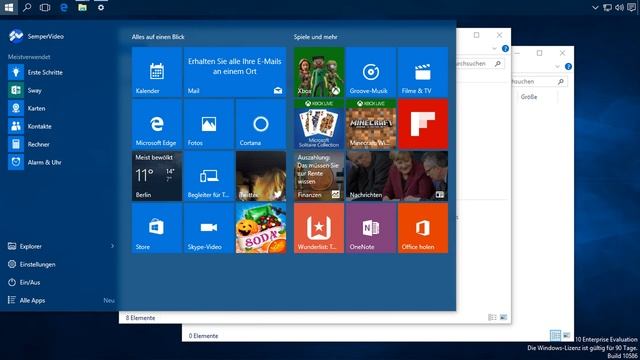The height and width of the screenshot is (360, 640).
Task: Open File Explorer taskbar icon
Action: point(82,7)
